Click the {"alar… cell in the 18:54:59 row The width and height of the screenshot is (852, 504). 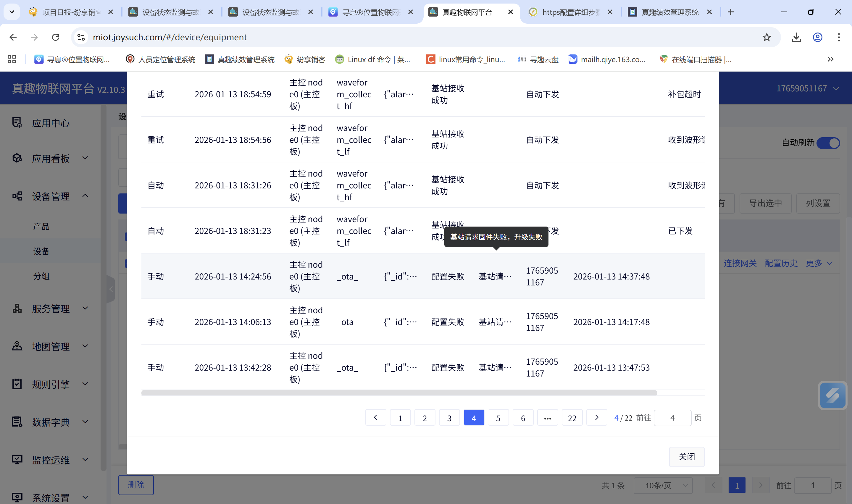point(399,94)
